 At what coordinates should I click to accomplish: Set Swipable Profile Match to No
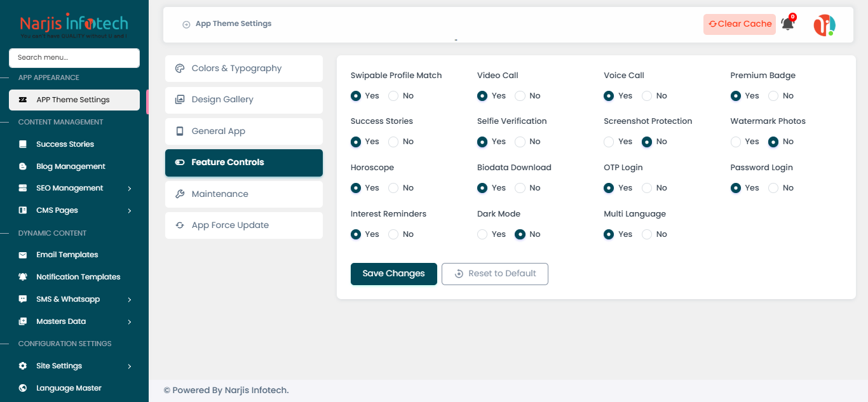[x=393, y=96]
